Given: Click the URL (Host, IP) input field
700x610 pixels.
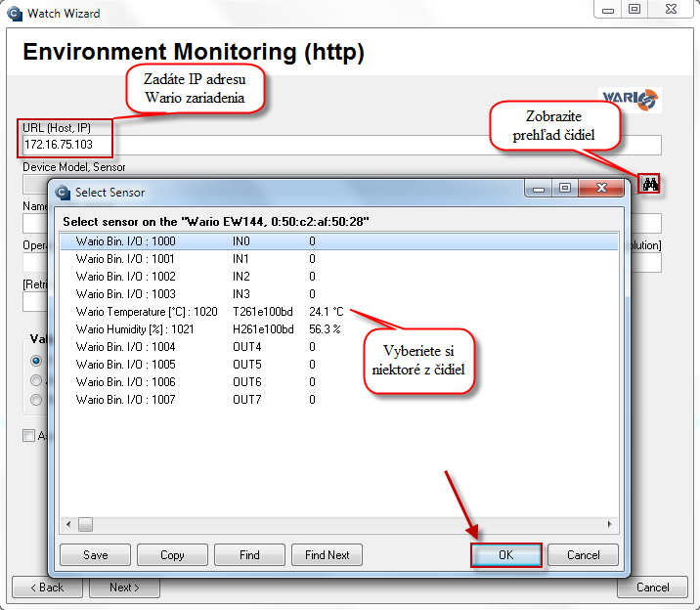Looking at the screenshot, I should pyautogui.click(x=342, y=145).
